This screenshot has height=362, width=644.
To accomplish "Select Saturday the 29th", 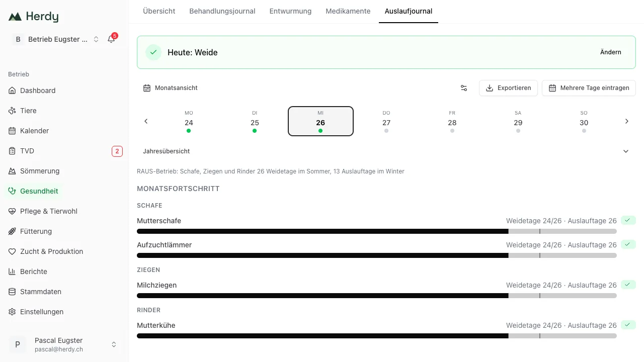I will 518,121.
